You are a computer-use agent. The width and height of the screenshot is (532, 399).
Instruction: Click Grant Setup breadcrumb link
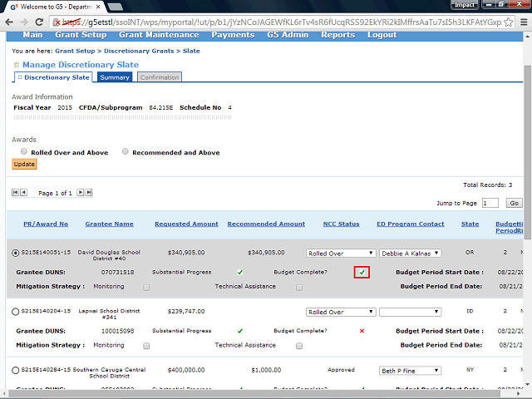[75, 51]
